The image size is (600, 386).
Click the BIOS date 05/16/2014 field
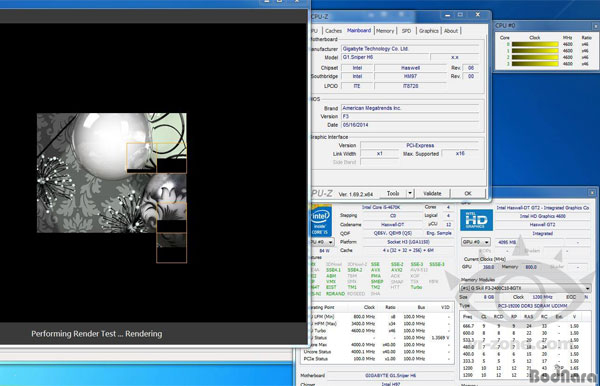pyautogui.click(x=409, y=125)
